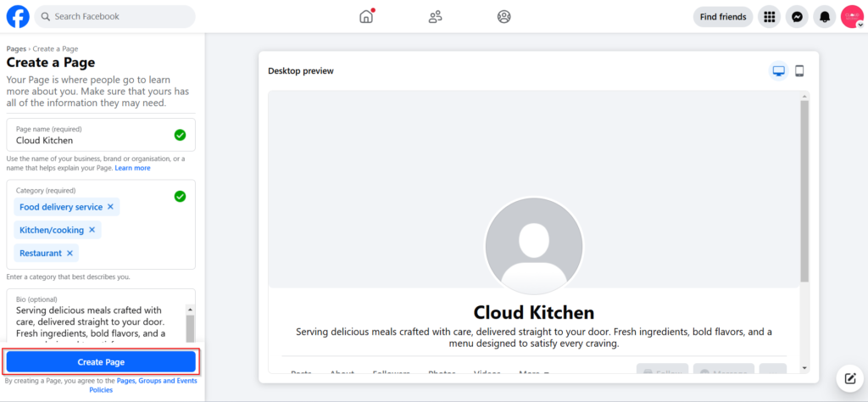This screenshot has width=868, height=402.
Task: Open the notifications bell
Action: point(824,17)
